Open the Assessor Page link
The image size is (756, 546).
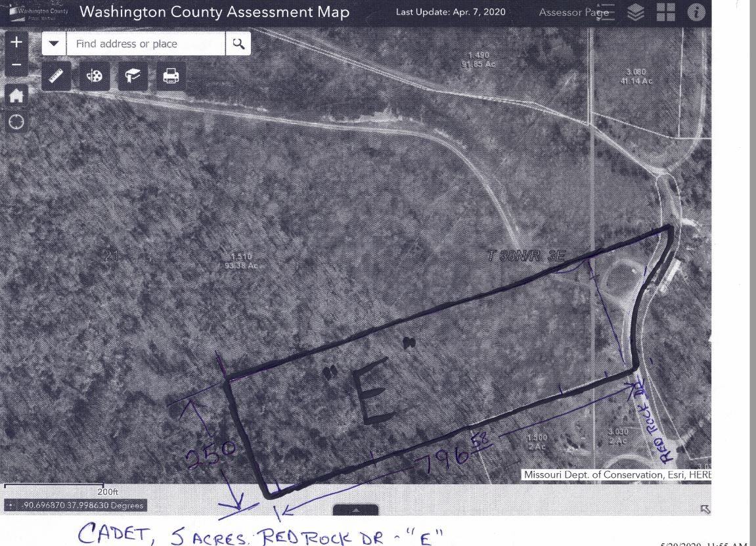pos(568,12)
